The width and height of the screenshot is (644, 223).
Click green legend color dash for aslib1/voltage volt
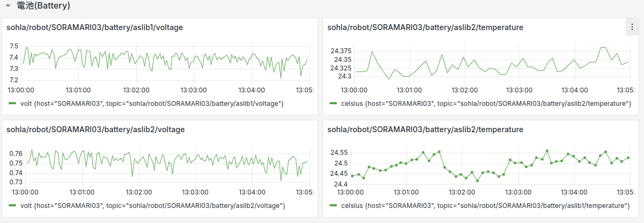tap(12, 103)
